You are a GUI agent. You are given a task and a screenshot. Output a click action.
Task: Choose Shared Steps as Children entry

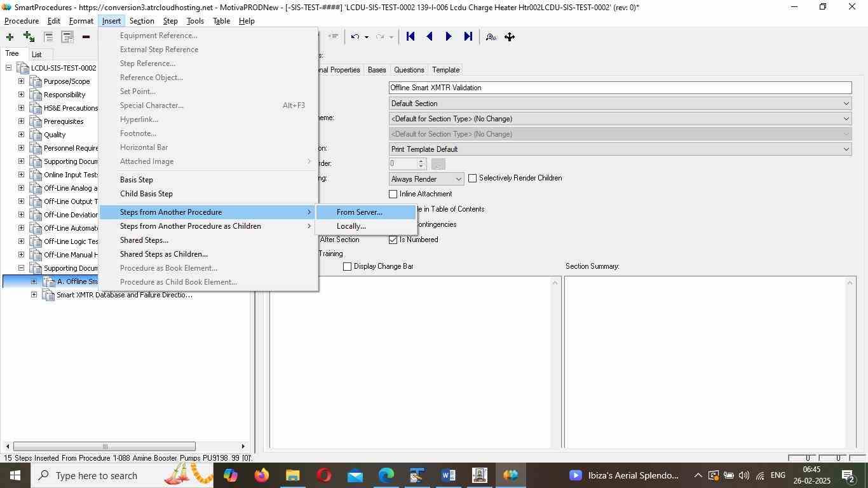point(208,254)
